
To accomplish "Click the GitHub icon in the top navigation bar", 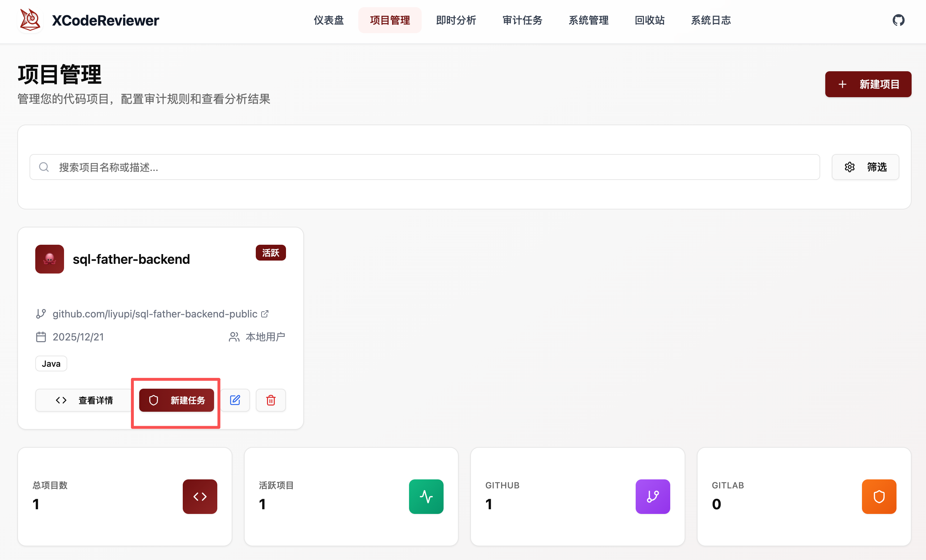I will point(899,20).
